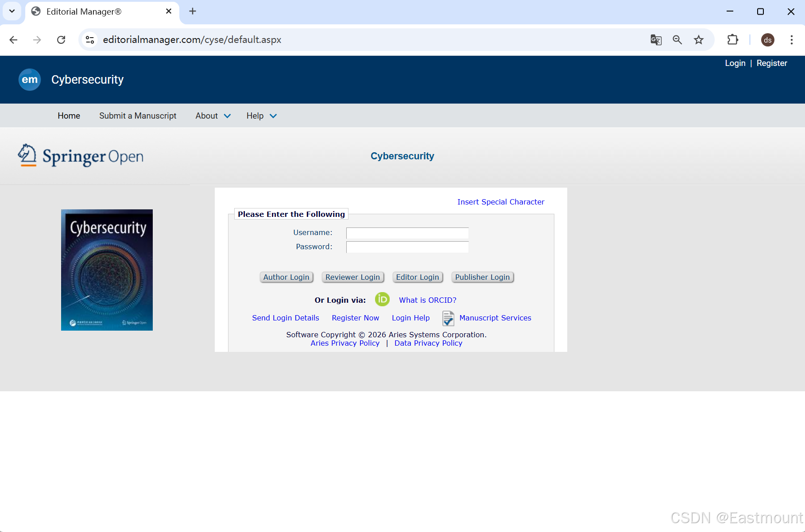This screenshot has height=532, width=805.
Task: Minimize the browser window
Action: click(730, 12)
